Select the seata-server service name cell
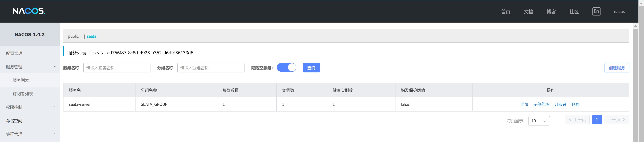This screenshot has width=644, height=142. click(99, 104)
